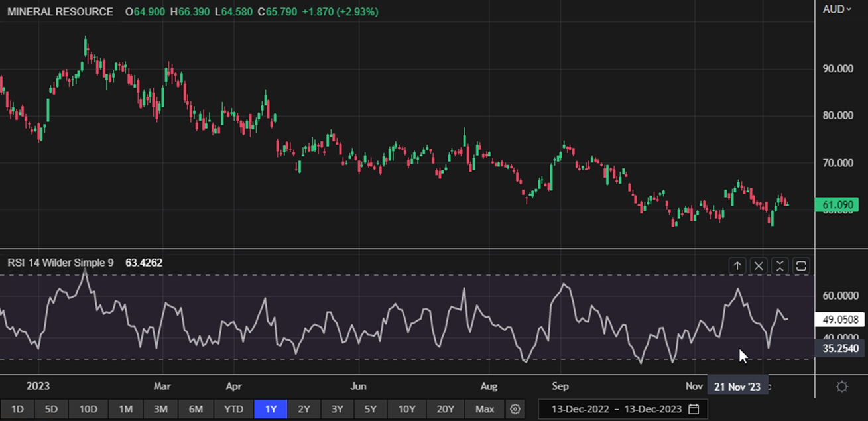This screenshot has width=868, height=421.
Task: Choose the 1Y range button
Action: click(x=271, y=409)
